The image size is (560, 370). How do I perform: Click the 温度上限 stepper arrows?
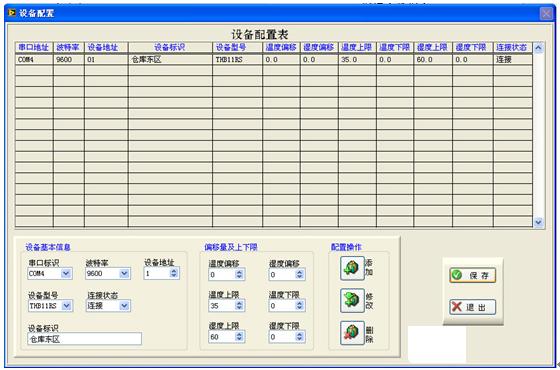click(x=239, y=306)
